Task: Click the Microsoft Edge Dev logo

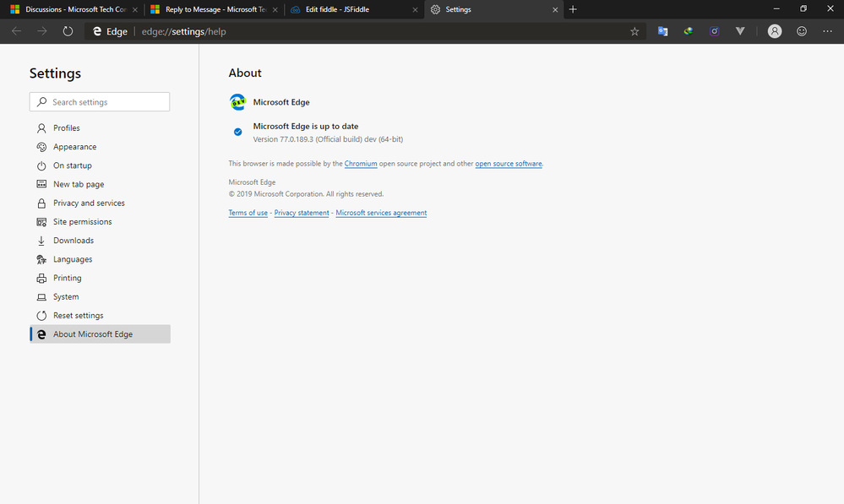Action: pyautogui.click(x=237, y=101)
